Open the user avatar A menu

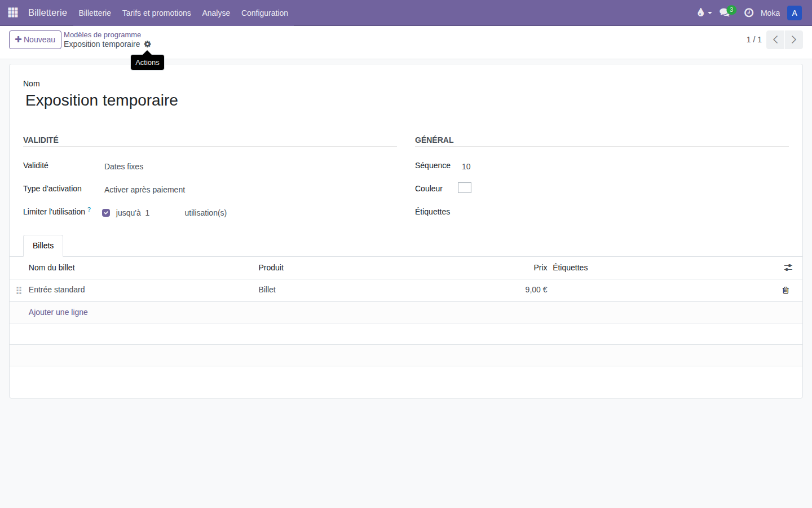click(x=795, y=12)
